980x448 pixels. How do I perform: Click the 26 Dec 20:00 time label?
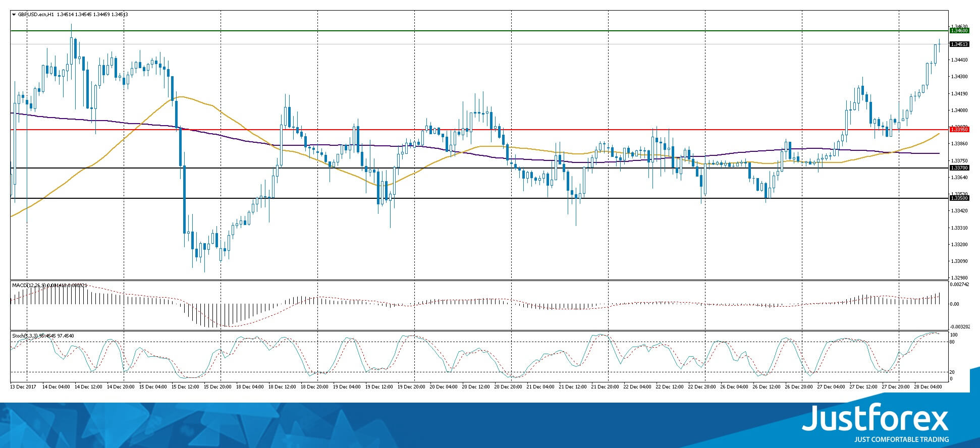coord(799,387)
